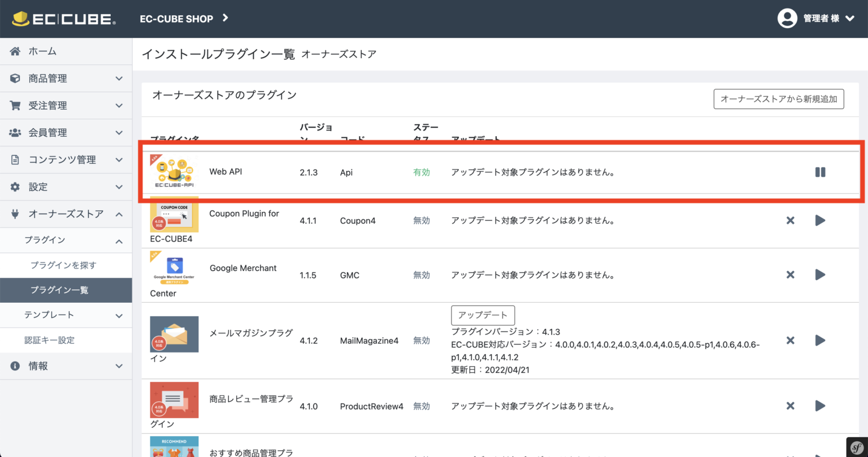868x457 pixels.
Task: Click オーナーズストアから新規追加 button
Action: click(x=779, y=99)
